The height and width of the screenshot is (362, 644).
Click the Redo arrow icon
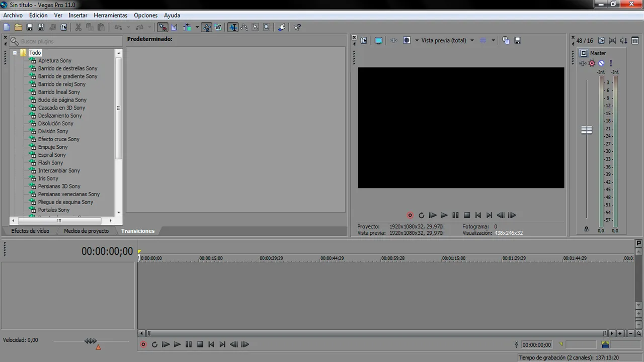[x=139, y=27]
